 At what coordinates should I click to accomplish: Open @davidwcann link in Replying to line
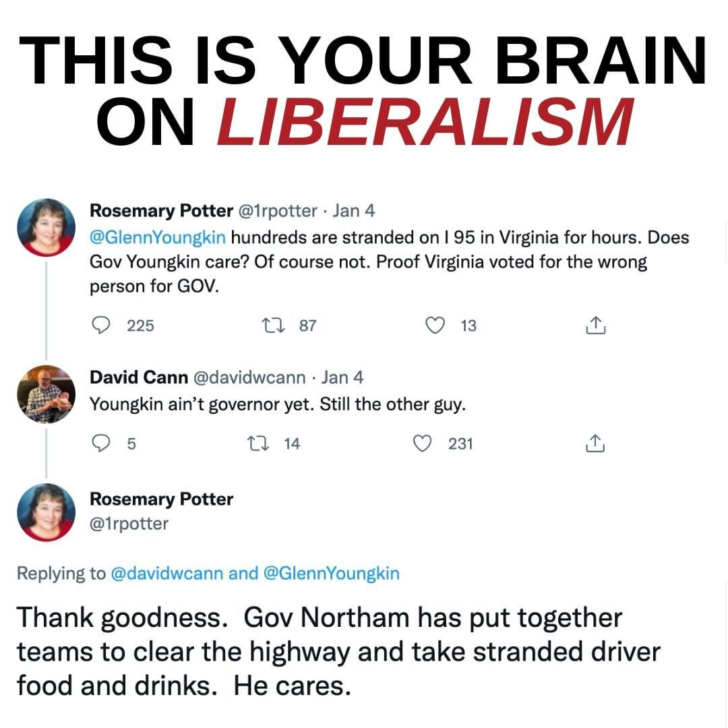(x=166, y=573)
